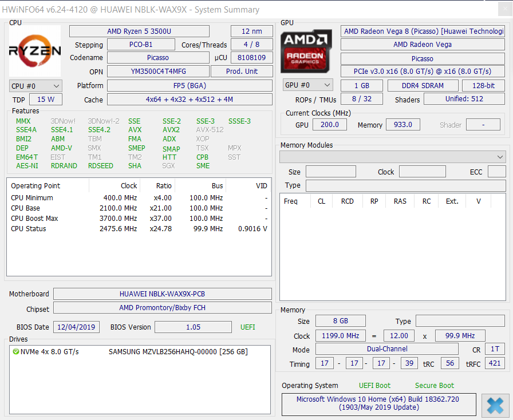The height and width of the screenshot is (420, 513).
Task: Click the BIOS Date 12/04/2019 field
Action: (x=76, y=327)
